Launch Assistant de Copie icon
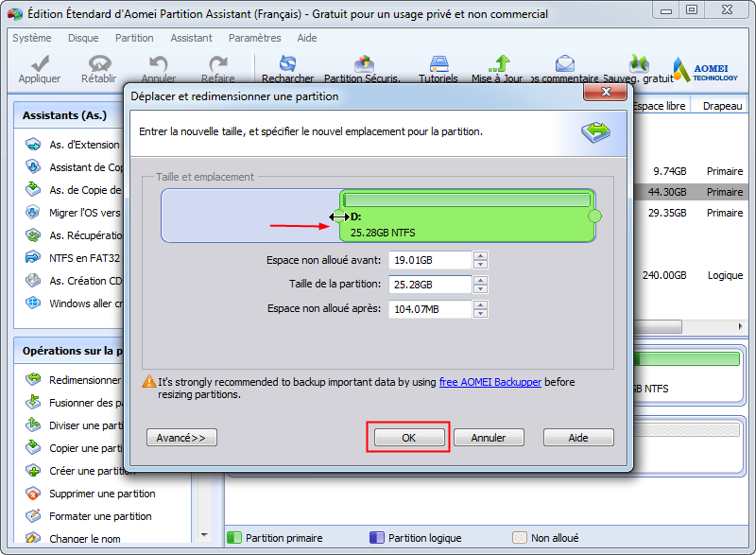Viewport: 756px width, 555px height. [x=33, y=166]
